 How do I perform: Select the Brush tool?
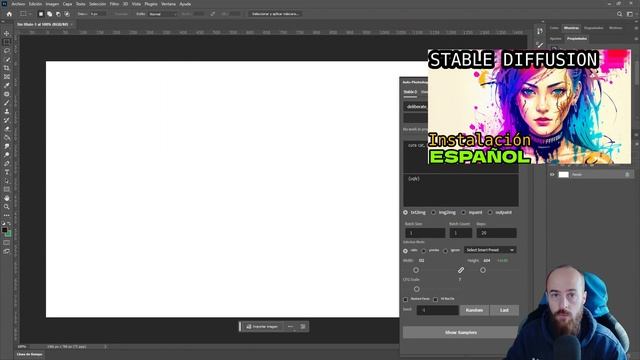(x=7, y=103)
